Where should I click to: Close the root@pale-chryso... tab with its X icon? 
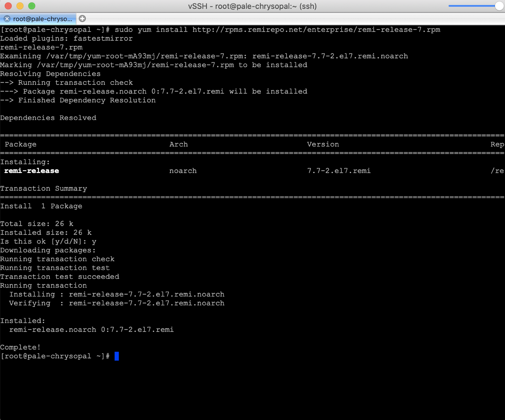pos(7,19)
